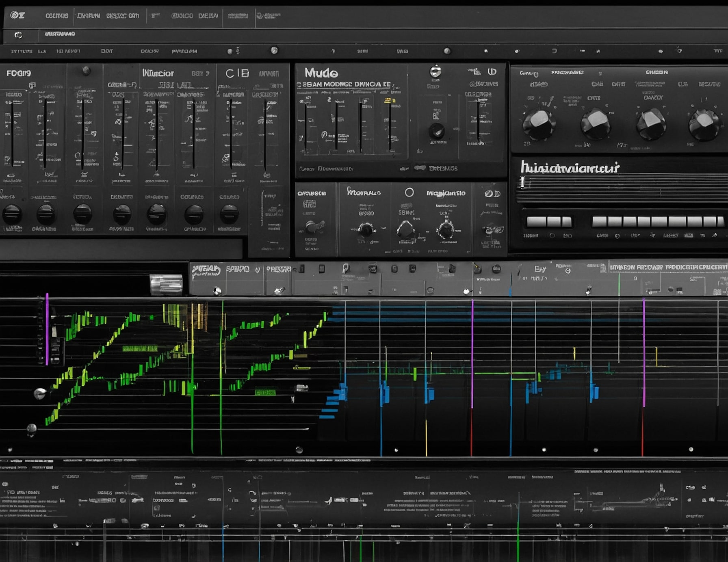
Task: Click the silver ball handle left of the green notes
Action: click(x=40, y=393)
